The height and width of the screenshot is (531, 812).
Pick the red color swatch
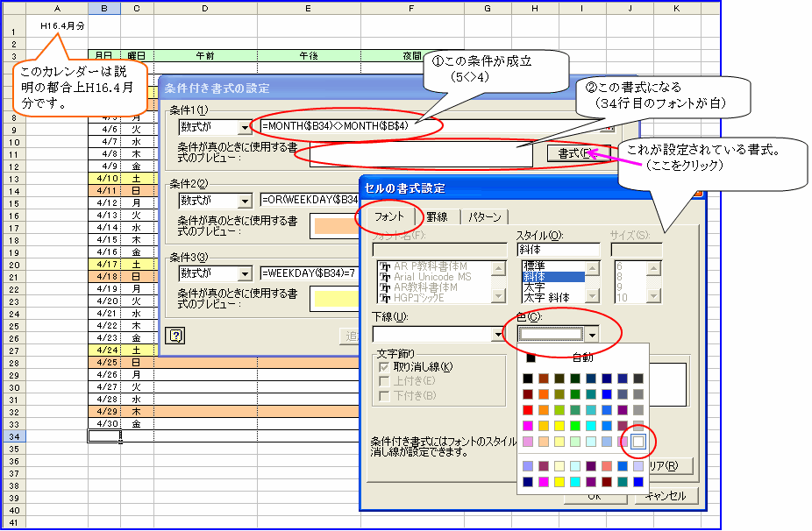pos(527,409)
